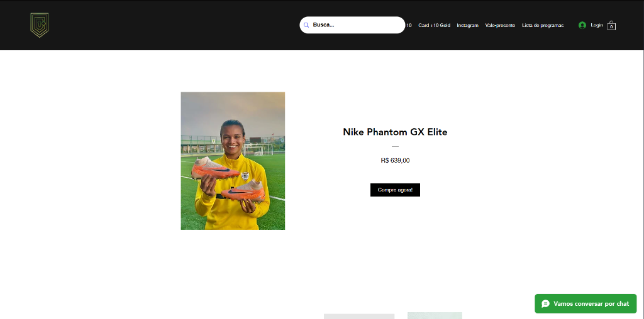
Task: Click the Login link
Action: 597,25
